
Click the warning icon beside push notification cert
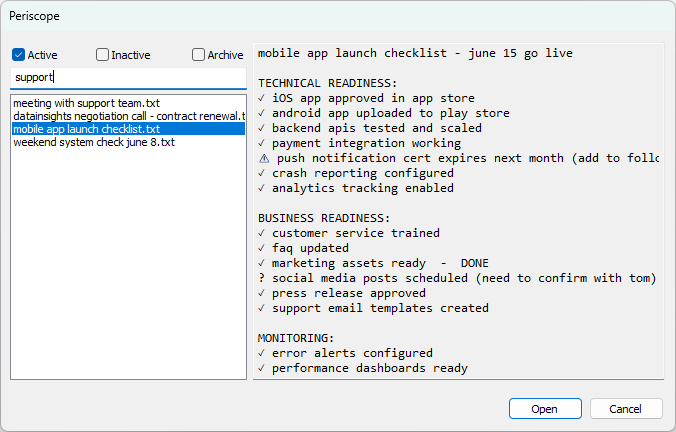[x=263, y=158]
